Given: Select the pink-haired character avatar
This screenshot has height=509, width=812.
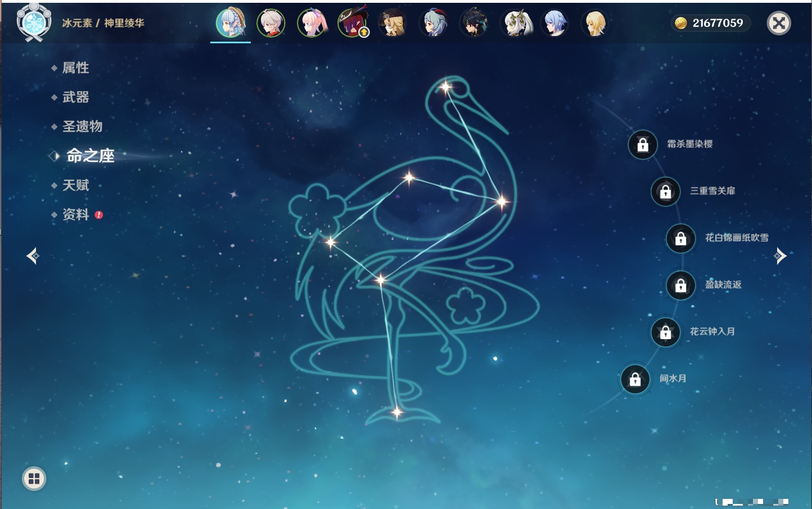Looking at the screenshot, I should 312,24.
